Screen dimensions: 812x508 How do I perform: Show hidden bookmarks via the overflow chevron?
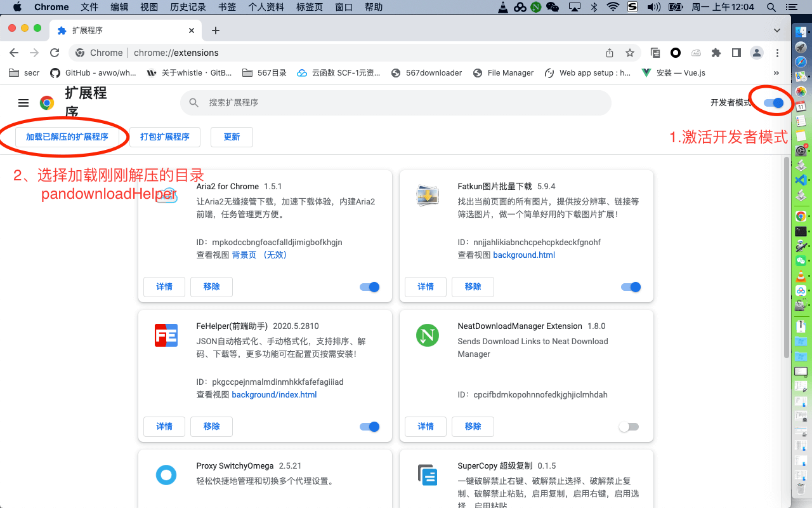tap(776, 73)
